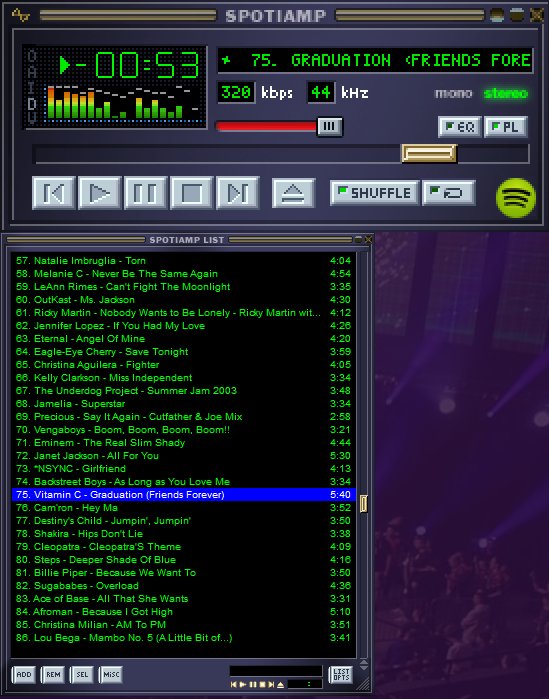Viewport: 549px width, 699px height.
Task: Click the previous track button
Action: 54,193
